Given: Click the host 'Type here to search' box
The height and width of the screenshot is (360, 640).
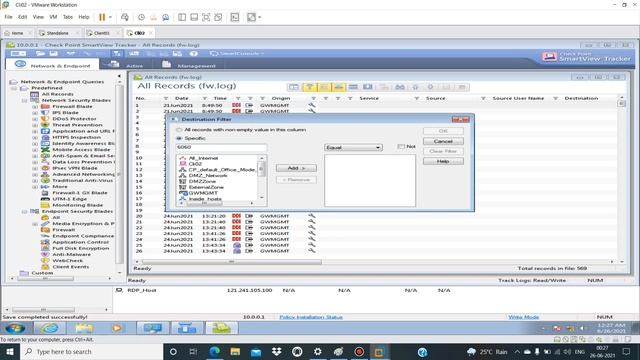Looking at the screenshot, I should pos(91,351).
